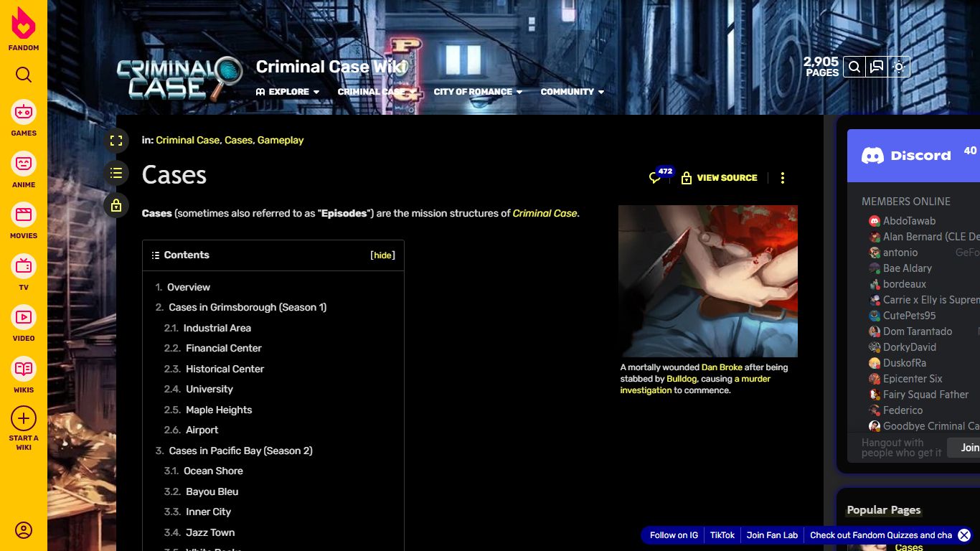Open the Criminal Case category link

tap(187, 140)
